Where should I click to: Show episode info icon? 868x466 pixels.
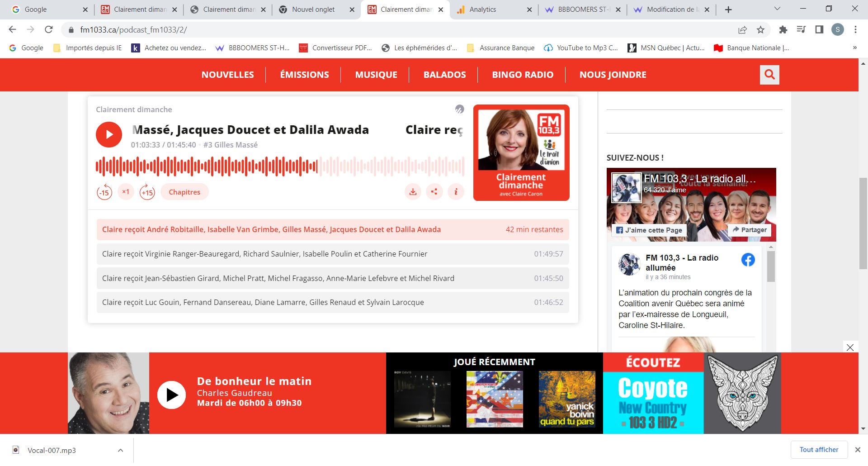[456, 192]
